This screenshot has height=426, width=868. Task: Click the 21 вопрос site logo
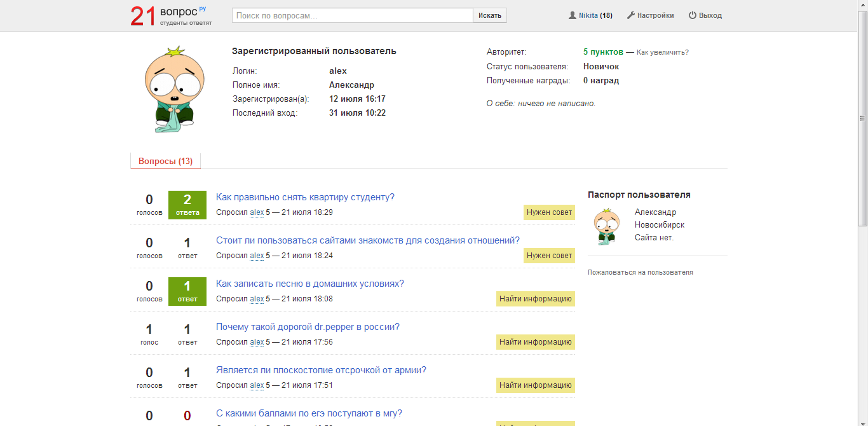170,16
